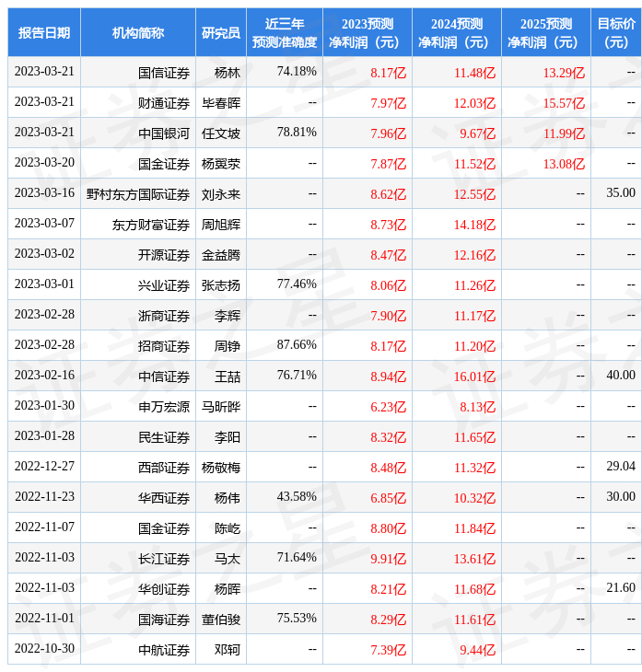
Task: Click target price 35.00
Action: pos(621,193)
